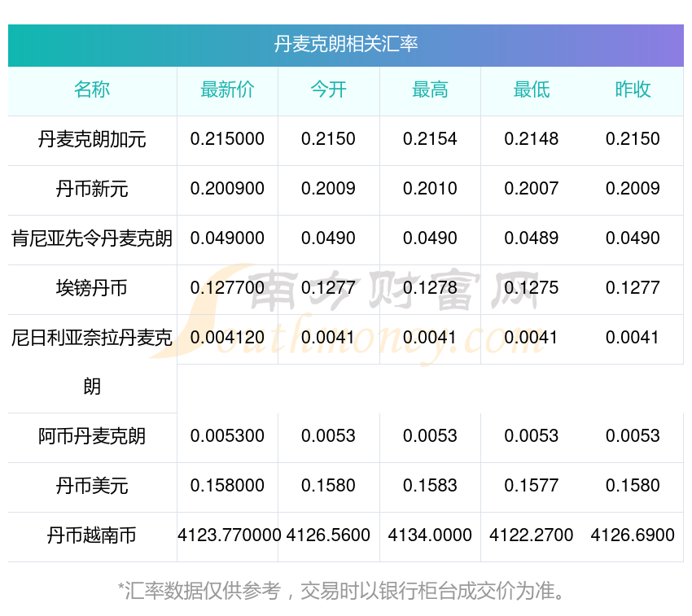Select the 4123.770000 latest price cell
This screenshot has height=616, width=692.
coord(229,535)
